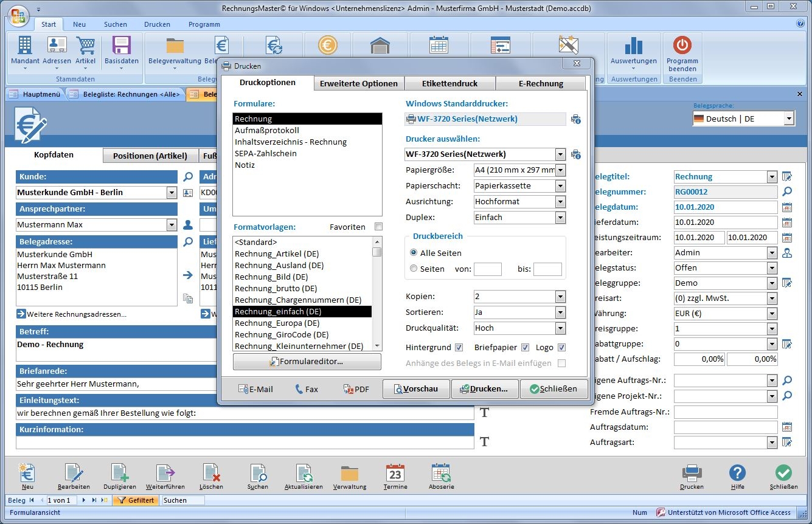Open the Hauptmenü document tab

coord(35,94)
